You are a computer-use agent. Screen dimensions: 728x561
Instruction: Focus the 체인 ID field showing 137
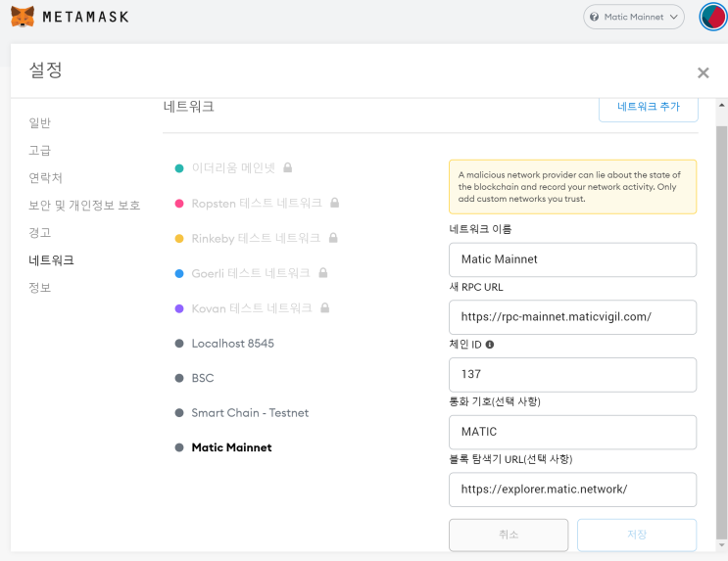click(x=572, y=374)
